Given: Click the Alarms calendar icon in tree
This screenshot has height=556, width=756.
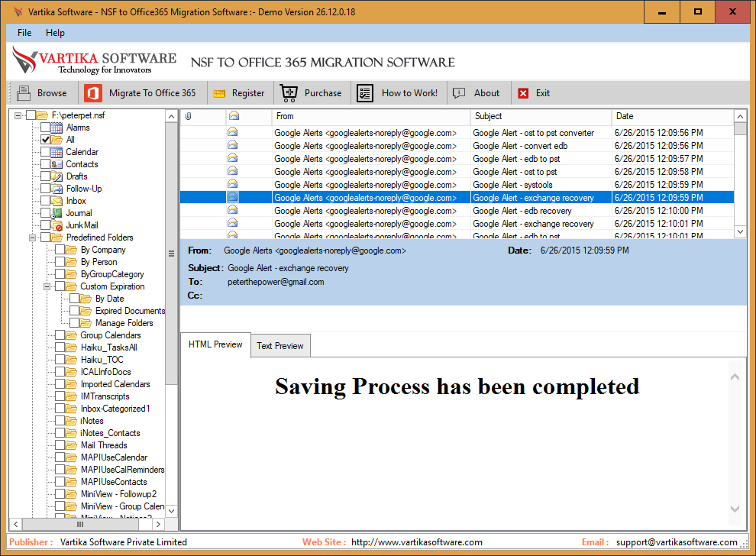Looking at the screenshot, I should 57,128.
